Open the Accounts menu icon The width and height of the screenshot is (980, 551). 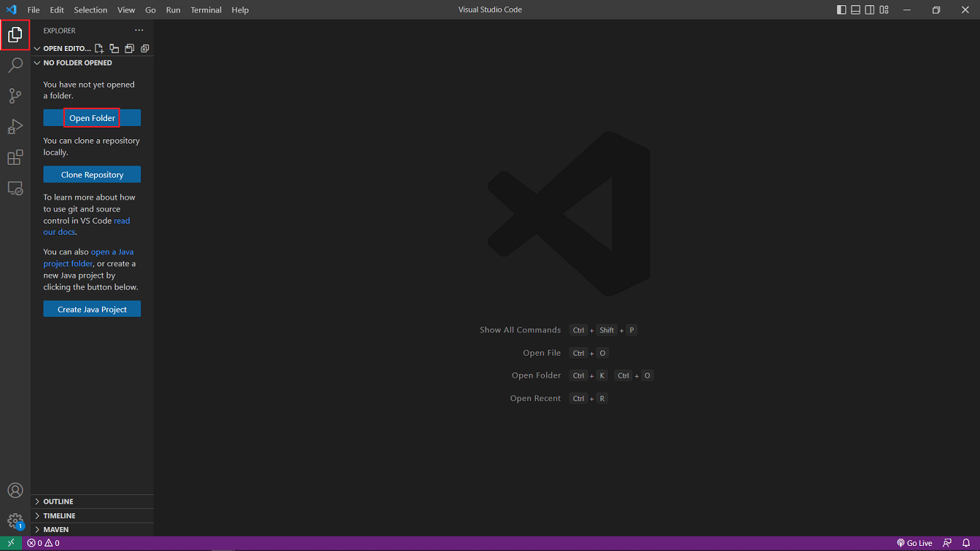tap(15, 491)
